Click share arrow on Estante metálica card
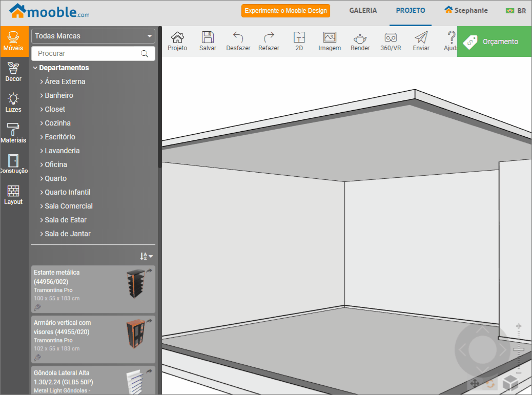The width and height of the screenshot is (532, 395). [x=149, y=271]
